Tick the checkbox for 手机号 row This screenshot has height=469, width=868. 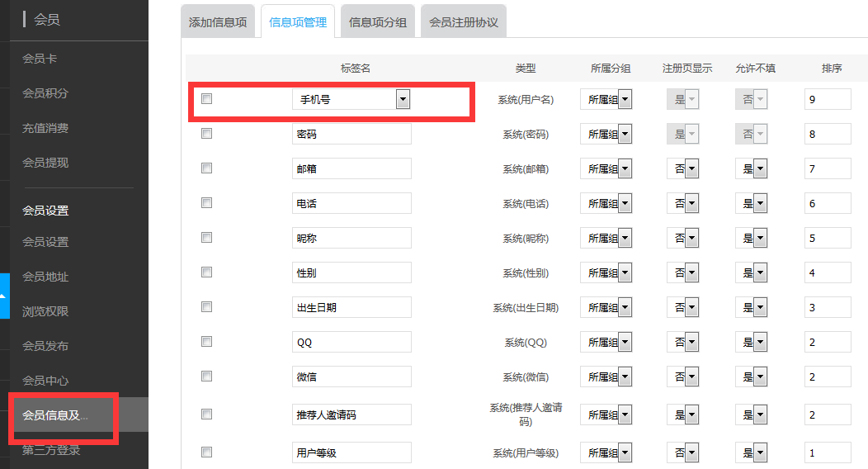pyautogui.click(x=206, y=98)
